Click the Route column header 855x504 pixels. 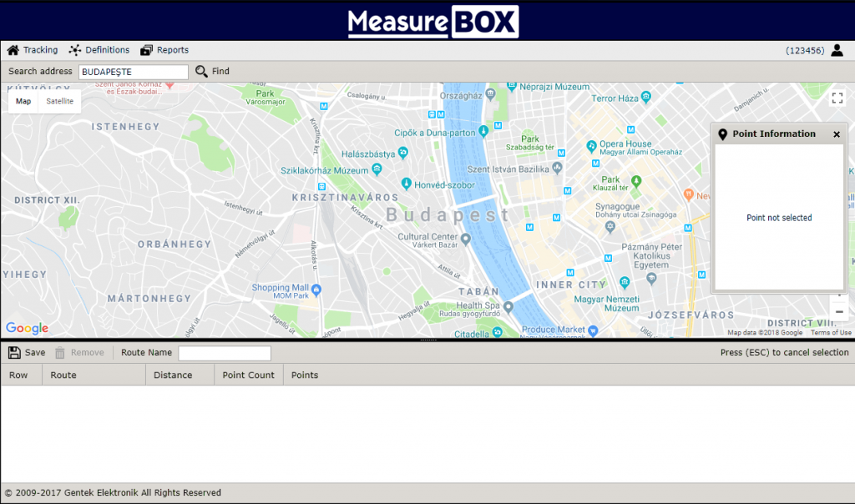[x=63, y=375]
